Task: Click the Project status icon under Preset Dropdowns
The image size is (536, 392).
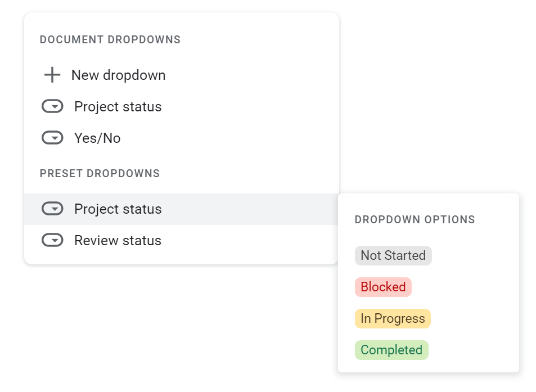Action: [52, 209]
